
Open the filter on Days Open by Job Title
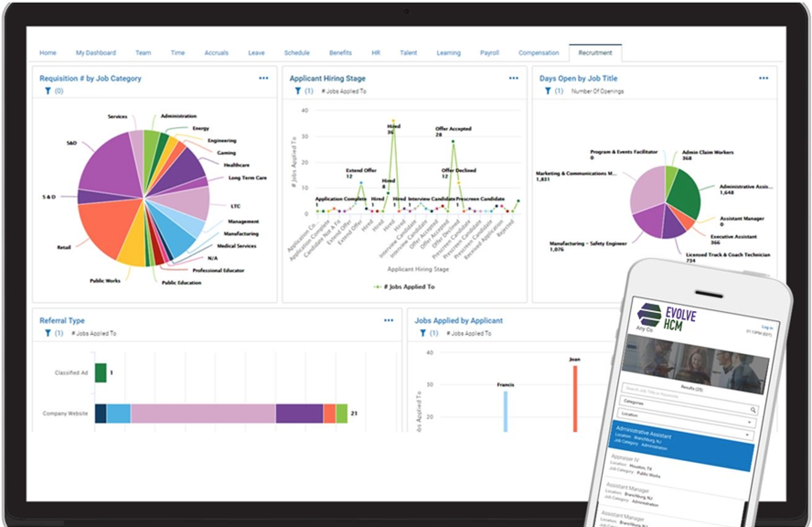pos(548,91)
